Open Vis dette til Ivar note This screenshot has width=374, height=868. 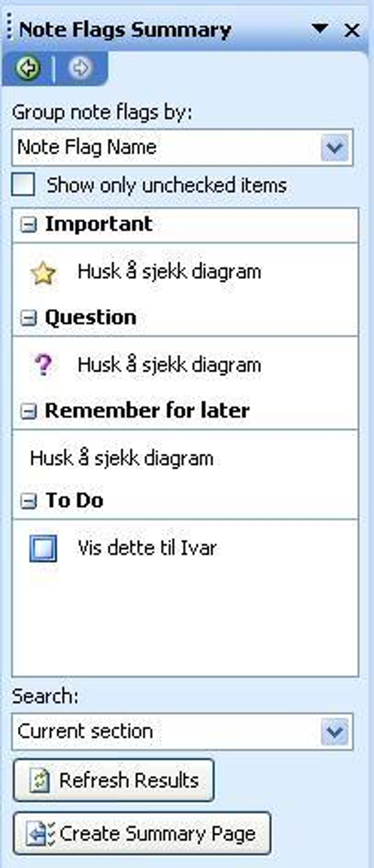(147, 548)
